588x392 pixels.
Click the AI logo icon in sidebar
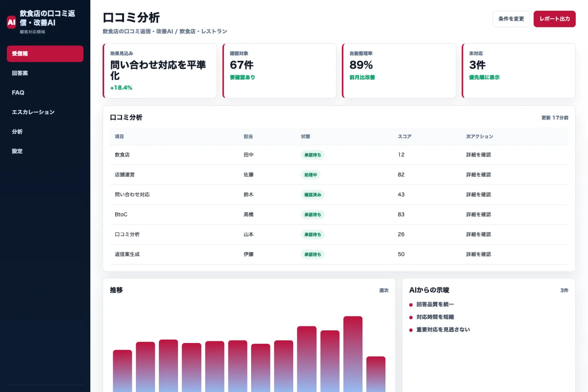point(11,22)
